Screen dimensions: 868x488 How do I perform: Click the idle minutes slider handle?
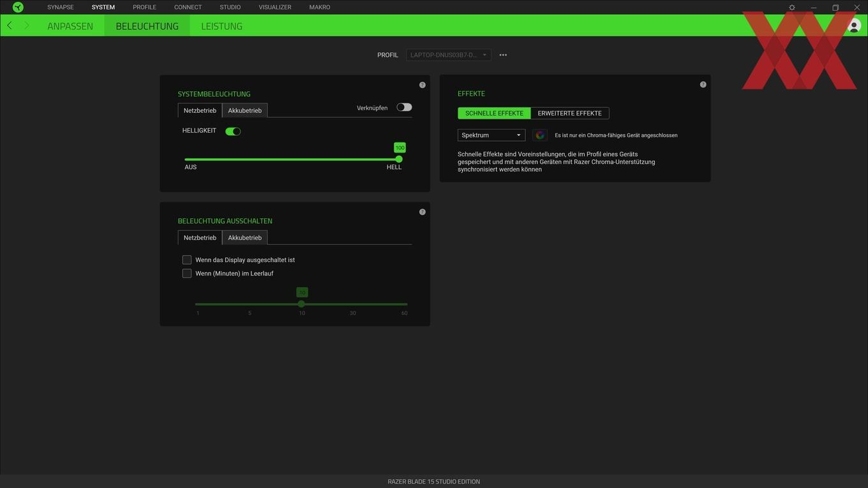(x=301, y=304)
